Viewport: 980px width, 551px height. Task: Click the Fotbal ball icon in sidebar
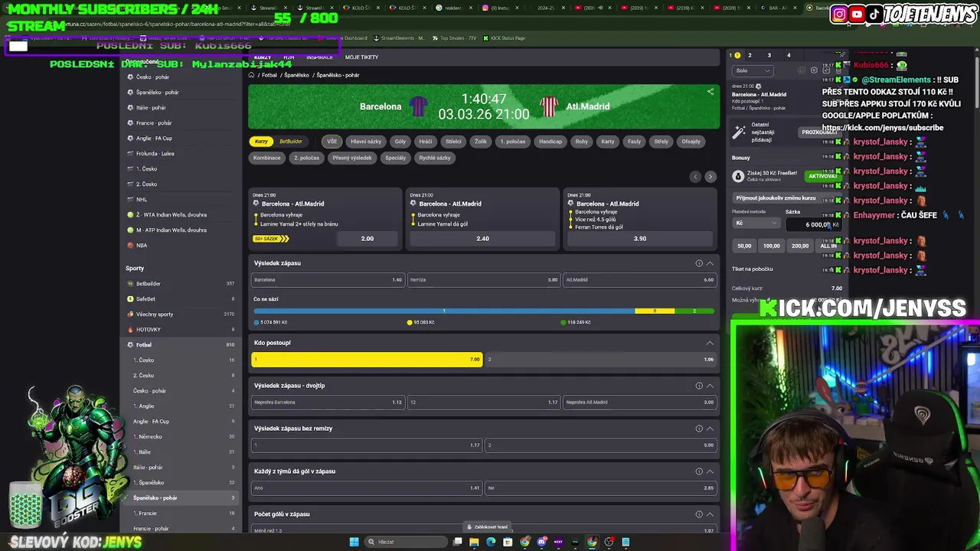(130, 344)
